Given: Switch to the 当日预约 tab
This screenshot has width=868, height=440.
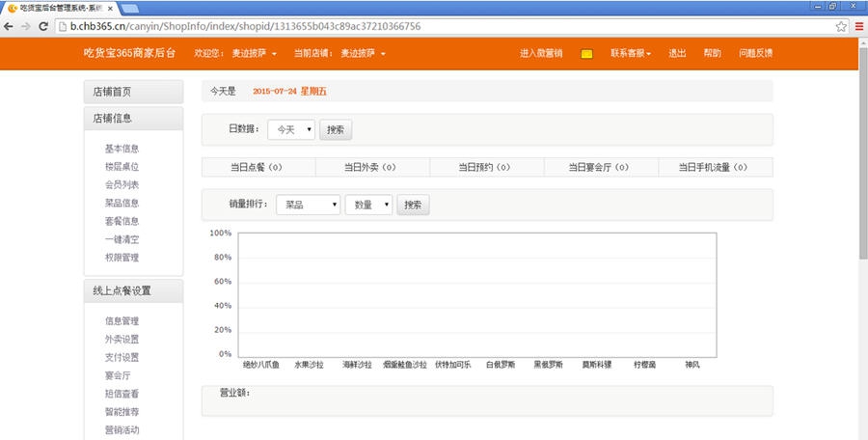Looking at the screenshot, I should click(485, 167).
